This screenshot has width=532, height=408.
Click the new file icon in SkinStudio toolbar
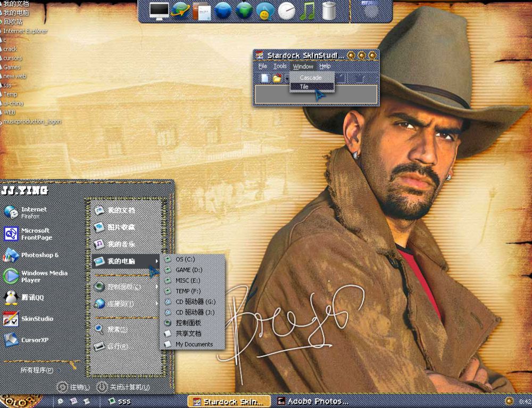pos(264,79)
